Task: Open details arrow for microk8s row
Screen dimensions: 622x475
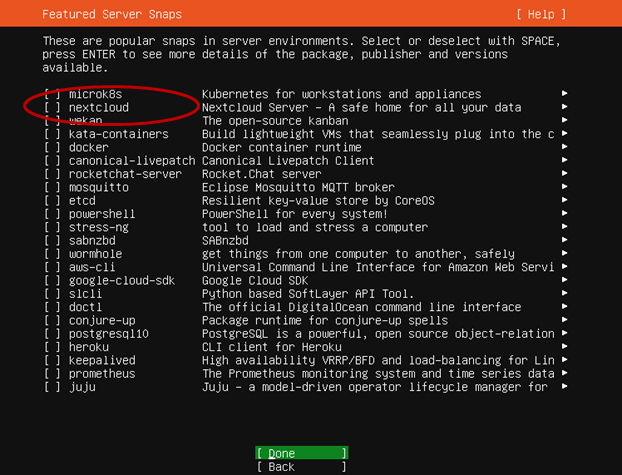Action: pos(564,93)
